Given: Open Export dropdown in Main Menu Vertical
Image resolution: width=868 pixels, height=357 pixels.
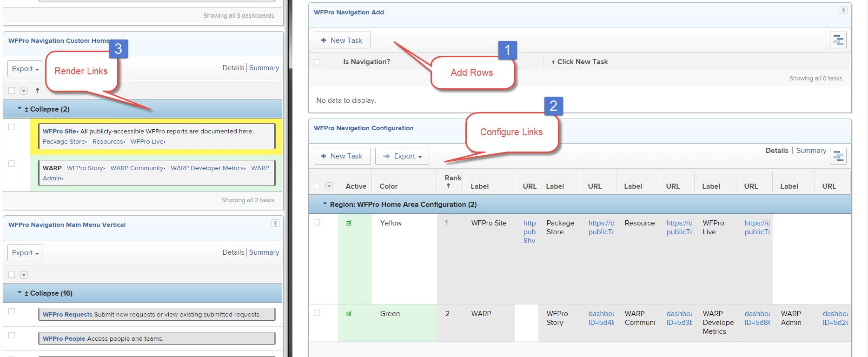Looking at the screenshot, I should click(25, 253).
